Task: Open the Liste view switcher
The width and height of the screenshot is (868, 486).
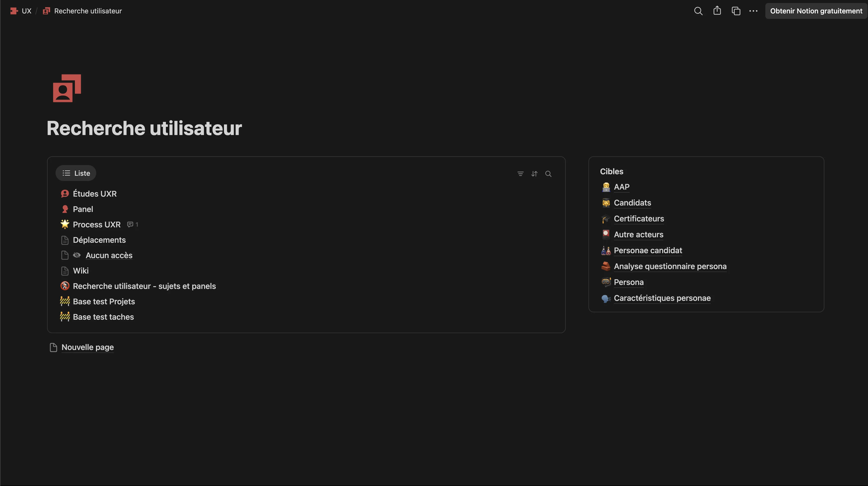Action: pyautogui.click(x=75, y=173)
